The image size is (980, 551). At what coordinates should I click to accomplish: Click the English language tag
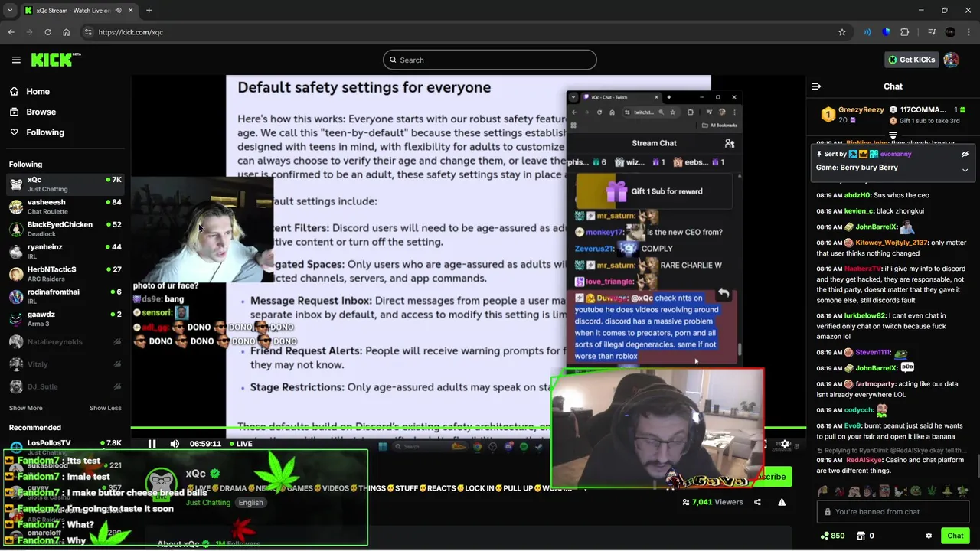[x=250, y=503]
